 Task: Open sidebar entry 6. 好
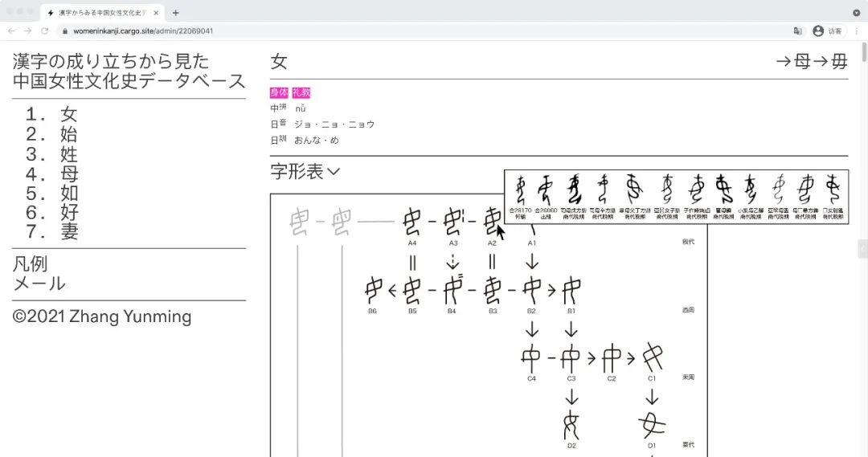(x=51, y=213)
